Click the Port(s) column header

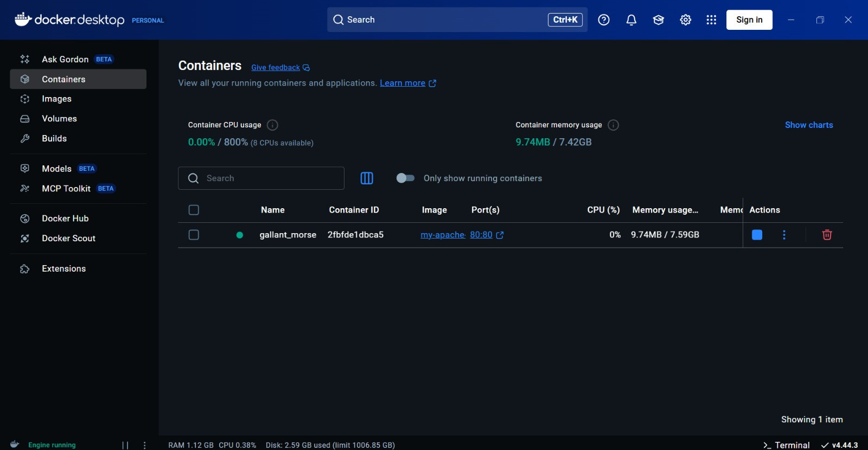(x=486, y=210)
